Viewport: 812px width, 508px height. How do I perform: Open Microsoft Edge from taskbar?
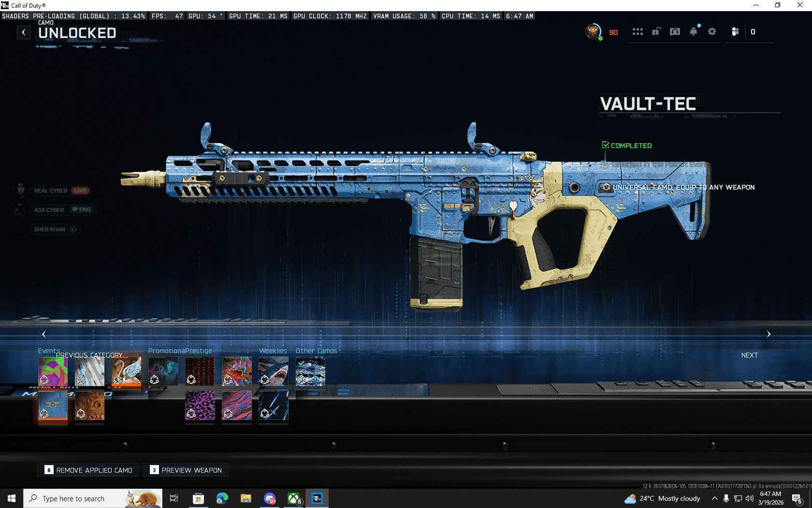coord(222,498)
